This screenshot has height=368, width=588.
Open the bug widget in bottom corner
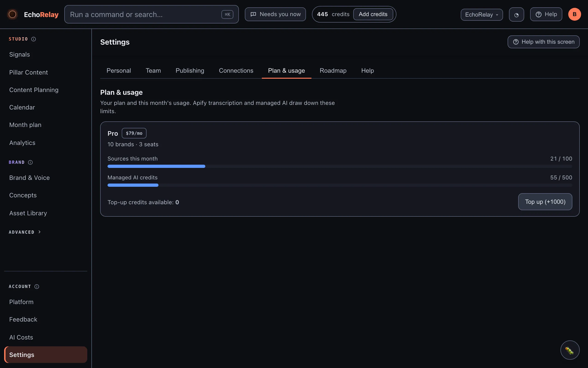click(570, 350)
